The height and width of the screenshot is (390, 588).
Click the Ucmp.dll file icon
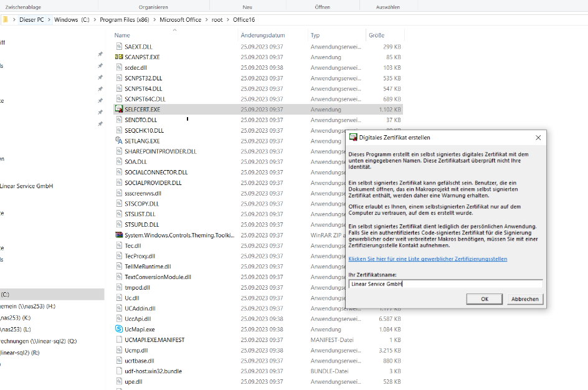pos(119,350)
